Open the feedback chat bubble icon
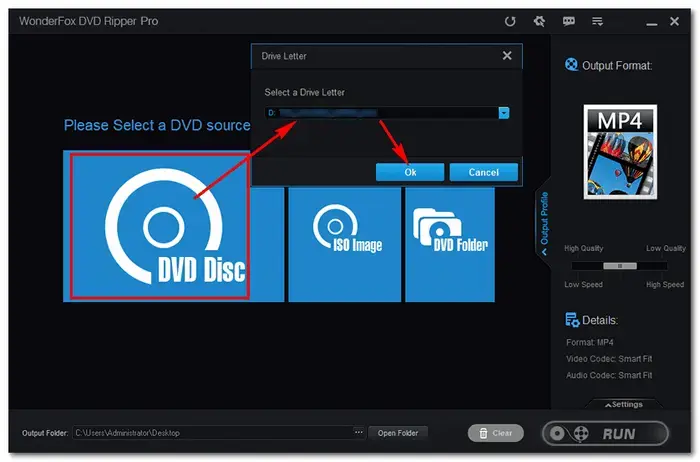Screen dimensions: 700x462 569,21
